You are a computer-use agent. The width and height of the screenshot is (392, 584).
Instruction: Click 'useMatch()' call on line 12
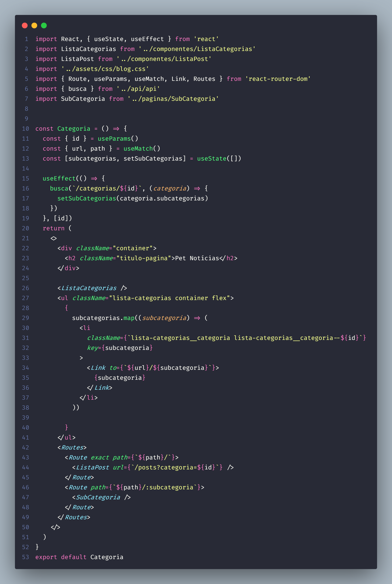[142, 149]
